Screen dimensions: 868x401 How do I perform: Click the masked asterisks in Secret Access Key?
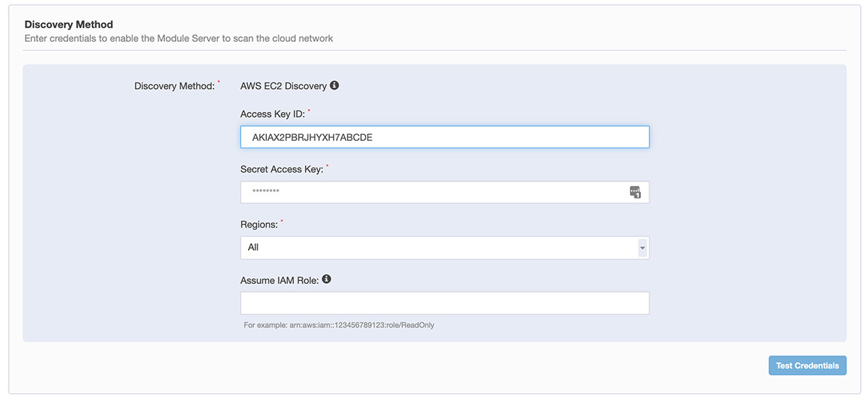(x=265, y=192)
